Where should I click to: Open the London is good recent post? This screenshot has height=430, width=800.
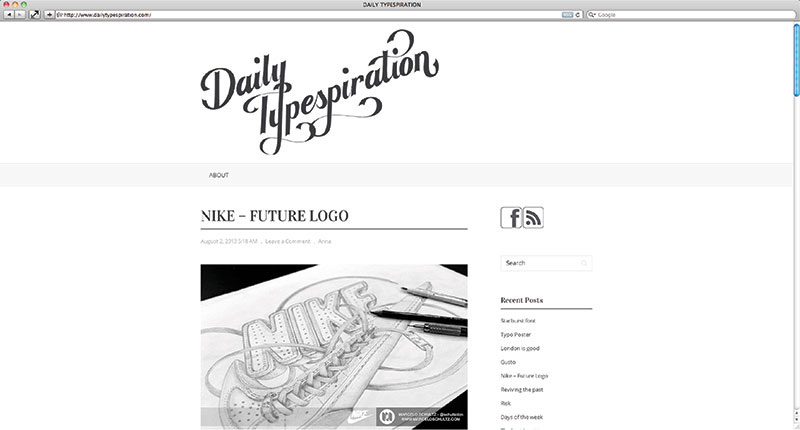click(520, 348)
